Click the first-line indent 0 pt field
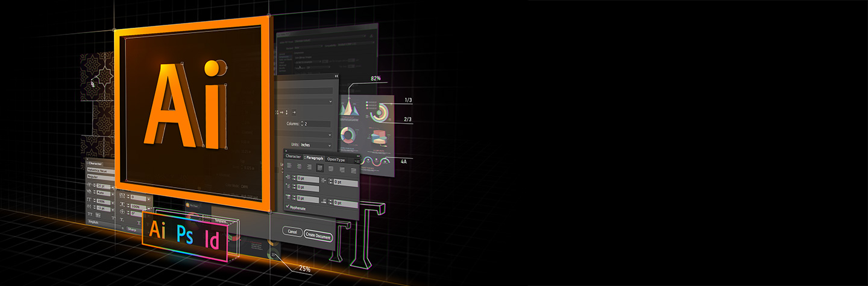 click(308, 188)
